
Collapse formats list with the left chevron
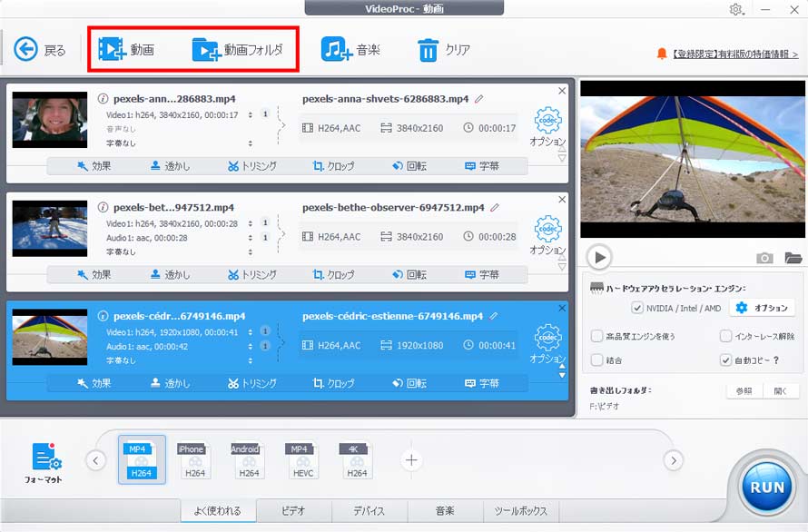(x=95, y=460)
